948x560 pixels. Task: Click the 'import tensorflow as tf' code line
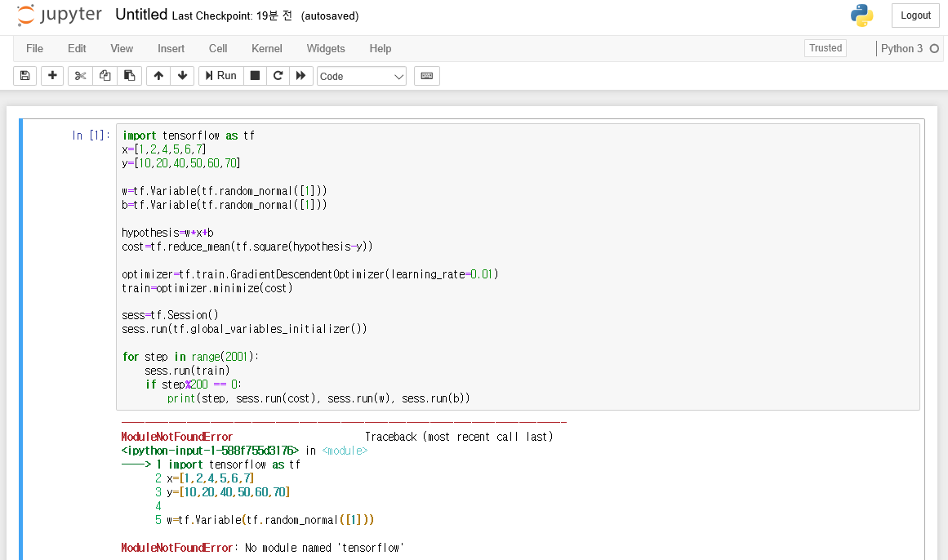188,136
